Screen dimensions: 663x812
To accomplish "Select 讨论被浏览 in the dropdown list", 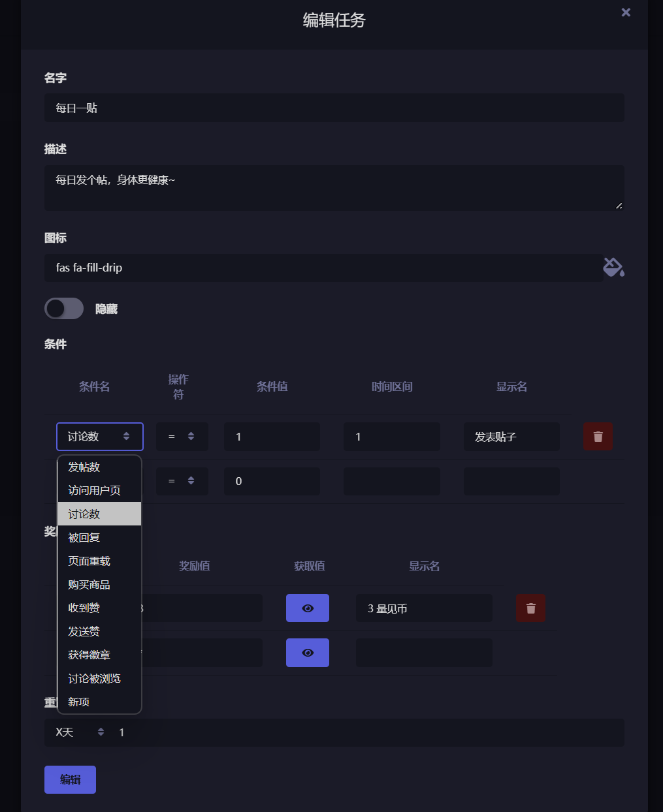I will tap(100, 678).
